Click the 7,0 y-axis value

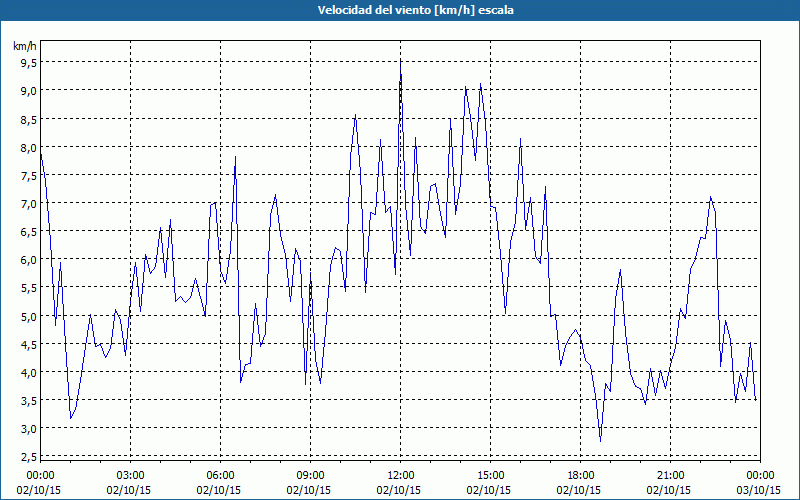pyautogui.click(x=28, y=204)
